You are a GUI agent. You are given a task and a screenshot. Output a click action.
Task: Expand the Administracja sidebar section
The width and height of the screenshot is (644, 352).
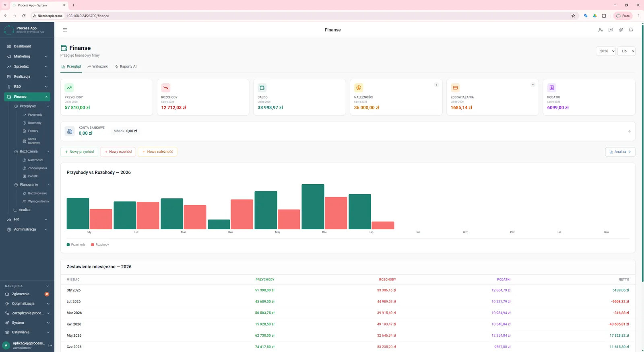pyautogui.click(x=27, y=229)
